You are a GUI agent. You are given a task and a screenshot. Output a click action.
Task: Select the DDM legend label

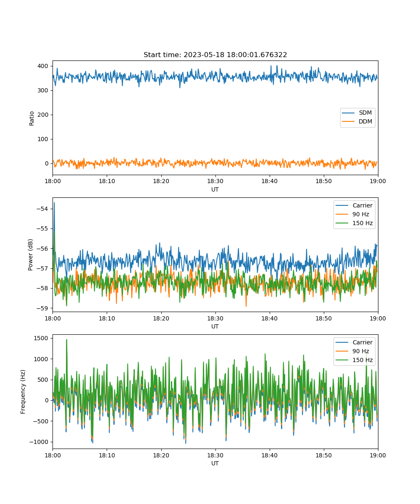click(x=366, y=122)
